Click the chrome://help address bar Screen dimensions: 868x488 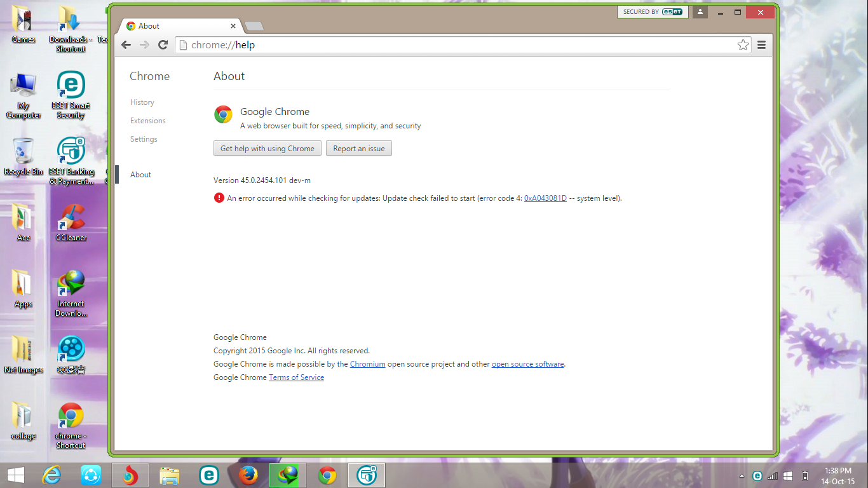(x=462, y=44)
